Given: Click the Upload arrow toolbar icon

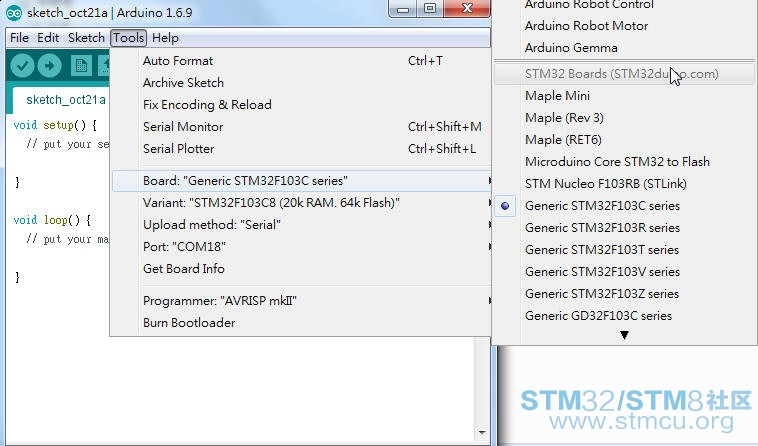Looking at the screenshot, I should click(x=49, y=66).
